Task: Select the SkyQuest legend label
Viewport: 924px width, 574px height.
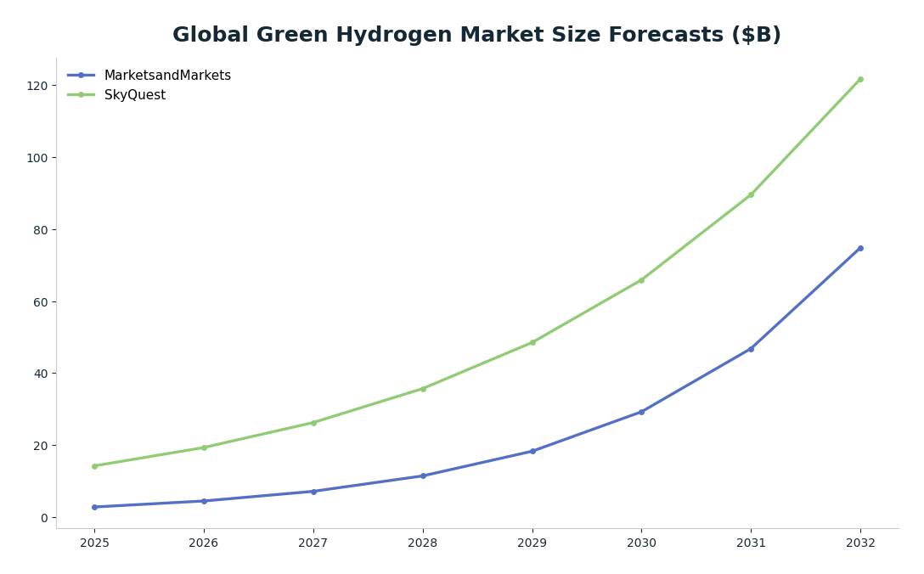Action: [x=135, y=95]
